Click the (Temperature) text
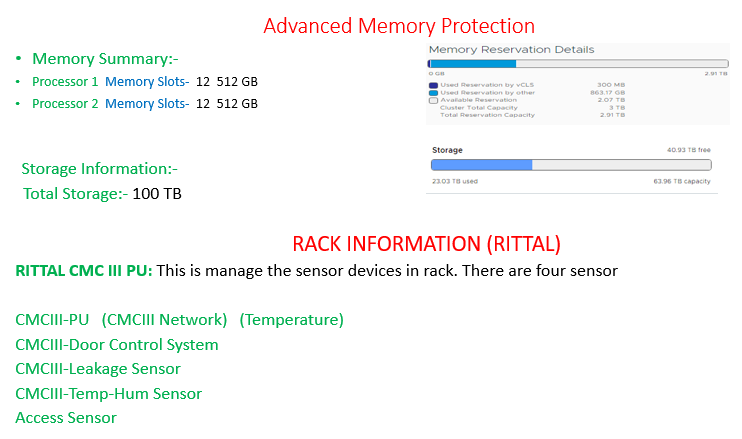Screen dimensions: 742x439 click(x=292, y=320)
